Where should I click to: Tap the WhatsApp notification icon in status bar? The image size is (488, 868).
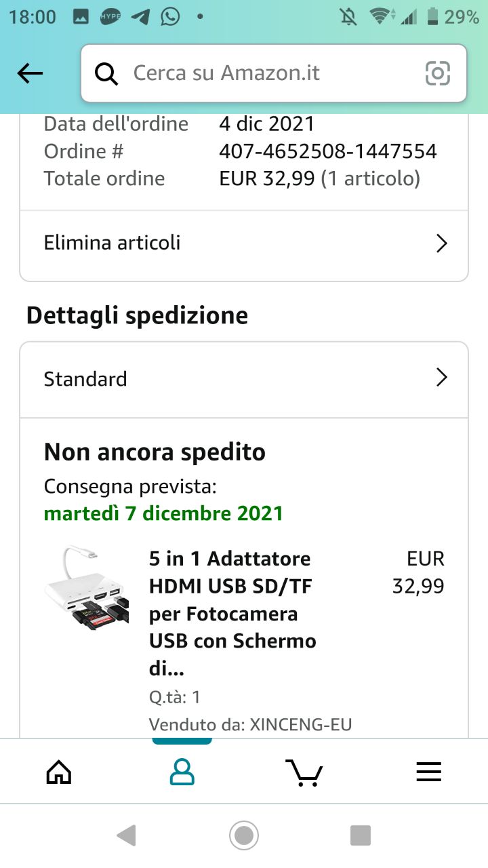pos(170,16)
